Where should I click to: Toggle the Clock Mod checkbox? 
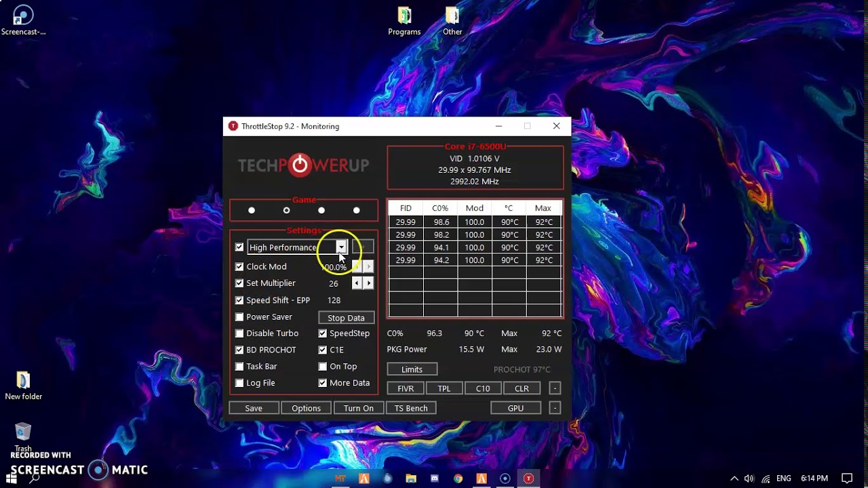(x=239, y=266)
